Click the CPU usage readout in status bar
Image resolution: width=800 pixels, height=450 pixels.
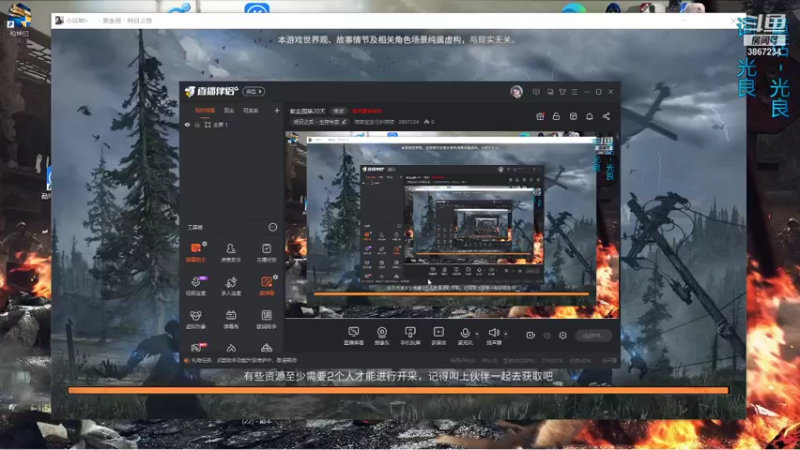click(x=553, y=360)
